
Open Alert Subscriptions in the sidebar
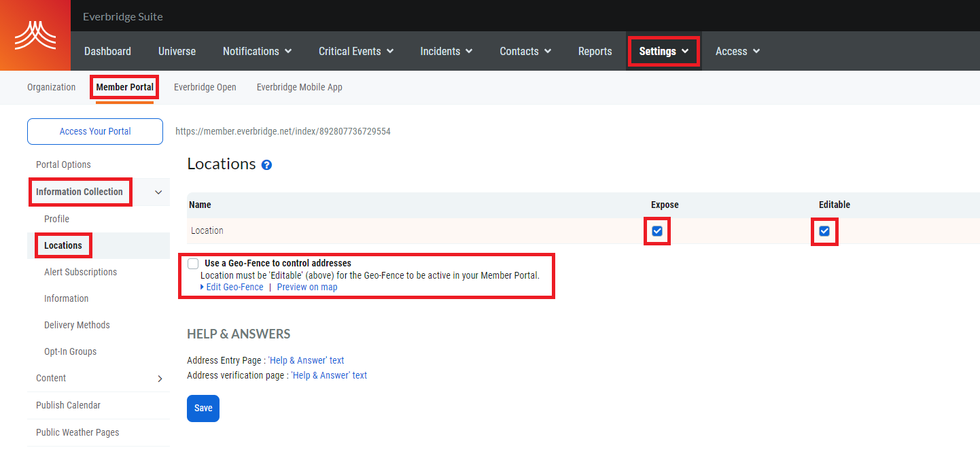[80, 272]
